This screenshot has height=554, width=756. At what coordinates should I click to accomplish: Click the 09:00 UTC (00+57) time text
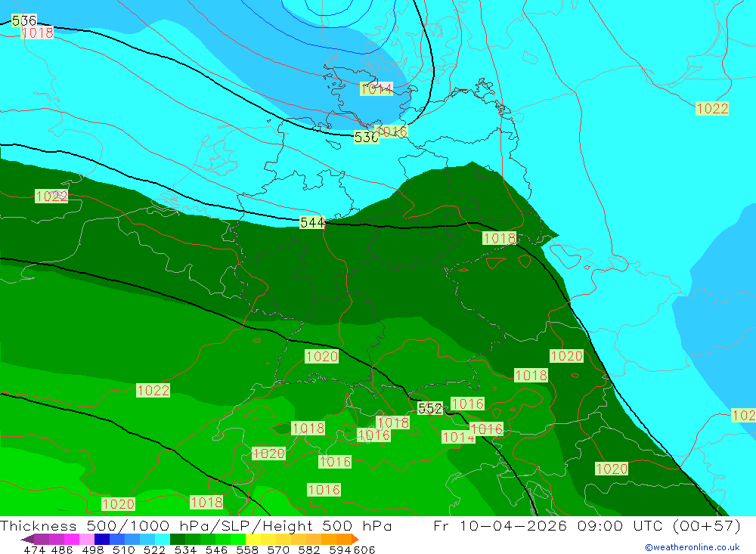tap(659, 525)
